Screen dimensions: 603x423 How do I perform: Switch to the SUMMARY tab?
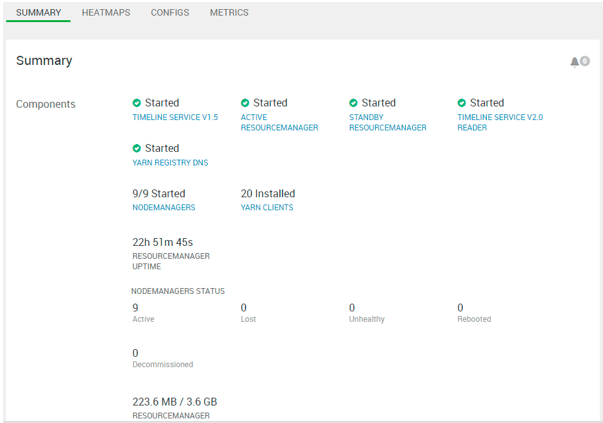(x=38, y=13)
